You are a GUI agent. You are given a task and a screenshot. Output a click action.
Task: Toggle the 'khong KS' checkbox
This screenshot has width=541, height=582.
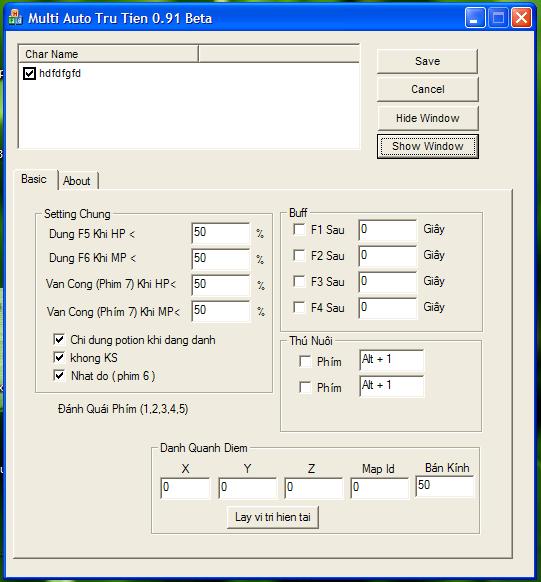tap(59, 357)
